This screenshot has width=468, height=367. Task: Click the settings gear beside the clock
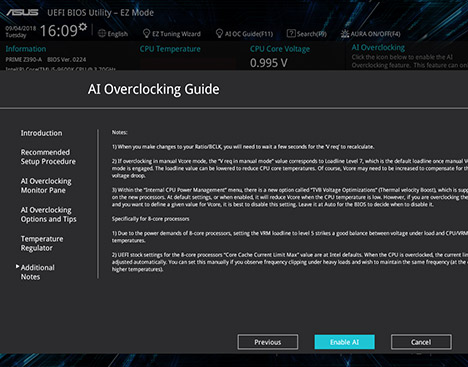click(83, 27)
